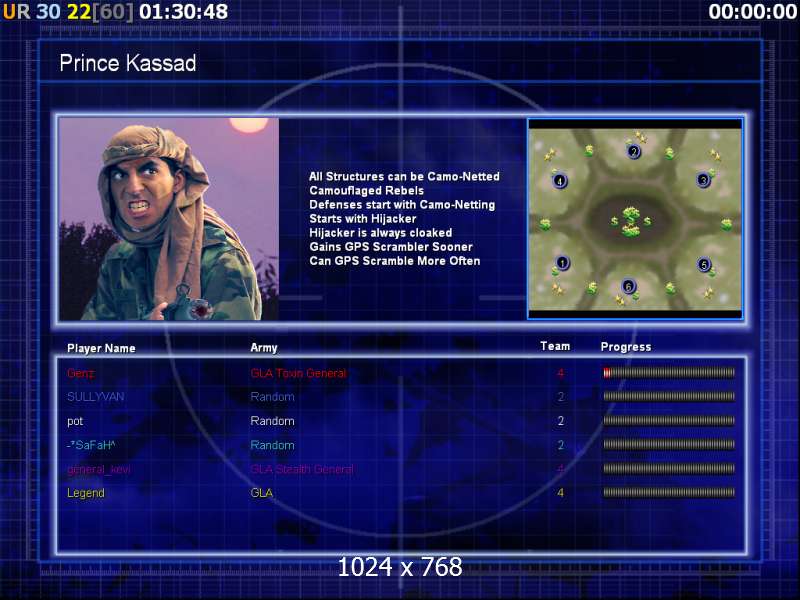The width and height of the screenshot is (800, 600).
Task: Click the 1024 x 768 resolution label
Action: (400, 567)
